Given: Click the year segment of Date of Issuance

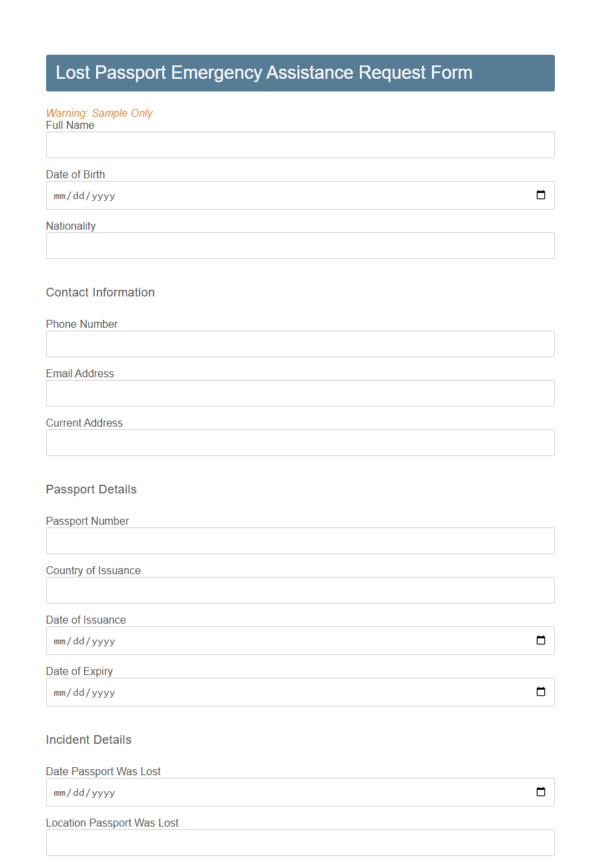Looking at the screenshot, I should coord(102,640).
